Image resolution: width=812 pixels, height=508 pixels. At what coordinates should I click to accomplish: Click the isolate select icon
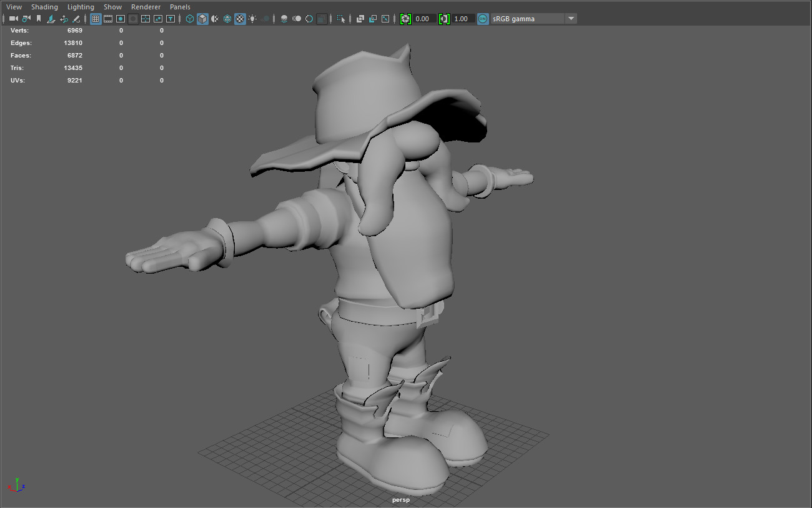(341, 19)
